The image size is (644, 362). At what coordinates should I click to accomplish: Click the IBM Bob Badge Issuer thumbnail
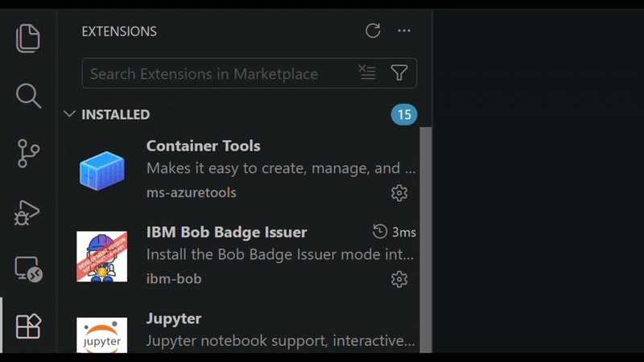click(x=102, y=257)
